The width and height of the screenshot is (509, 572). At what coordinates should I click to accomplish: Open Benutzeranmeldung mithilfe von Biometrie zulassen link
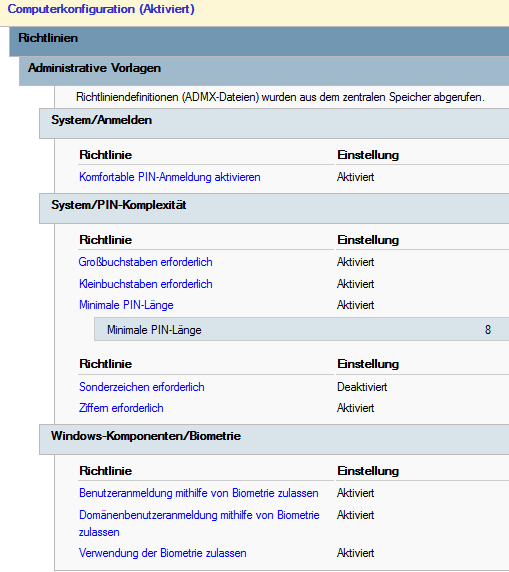point(199,493)
